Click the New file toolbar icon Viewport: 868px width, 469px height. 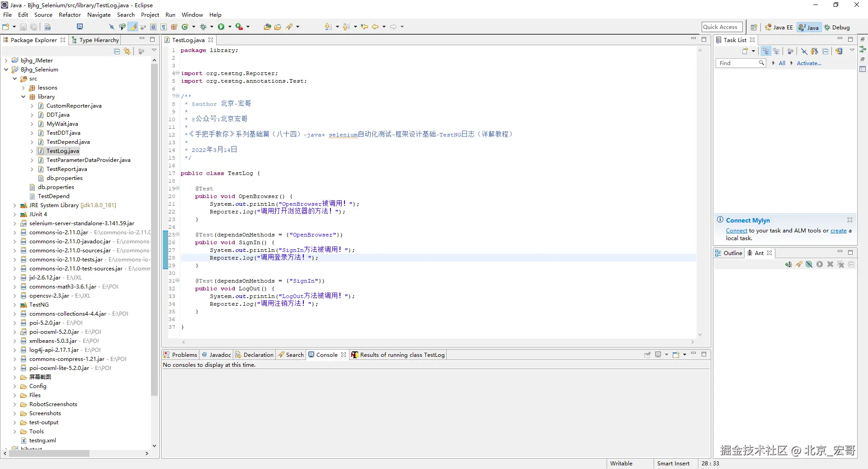[6, 27]
